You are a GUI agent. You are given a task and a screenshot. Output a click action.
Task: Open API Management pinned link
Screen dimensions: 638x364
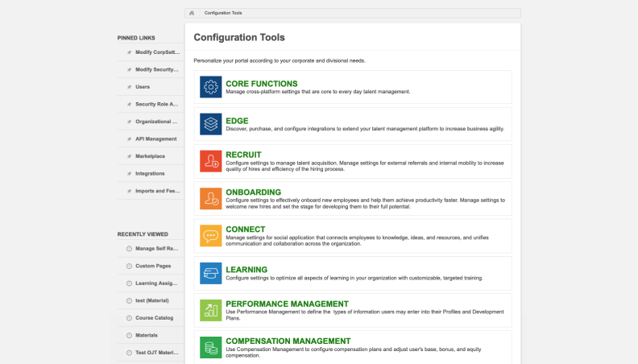coord(155,139)
